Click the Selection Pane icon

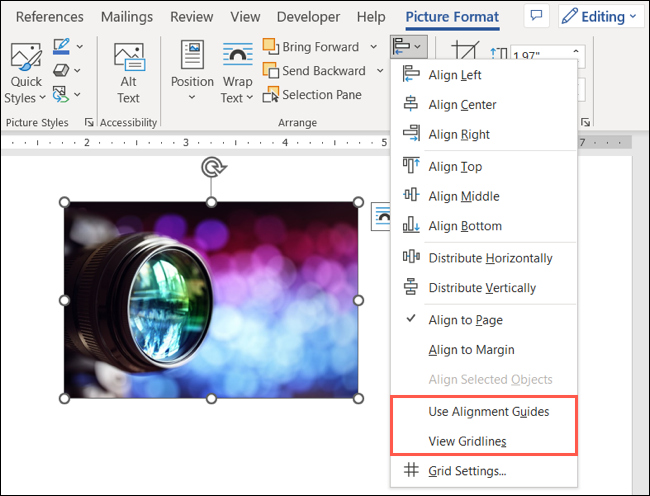270,95
